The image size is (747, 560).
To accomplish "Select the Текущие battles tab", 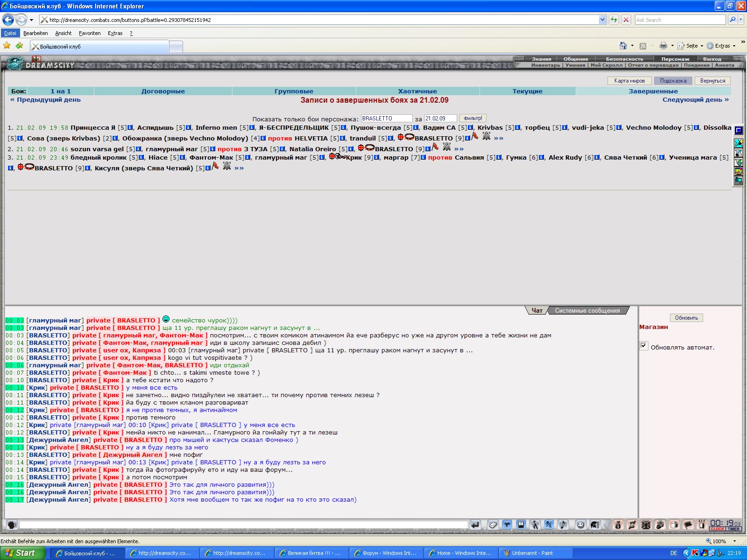I will coord(528,91).
